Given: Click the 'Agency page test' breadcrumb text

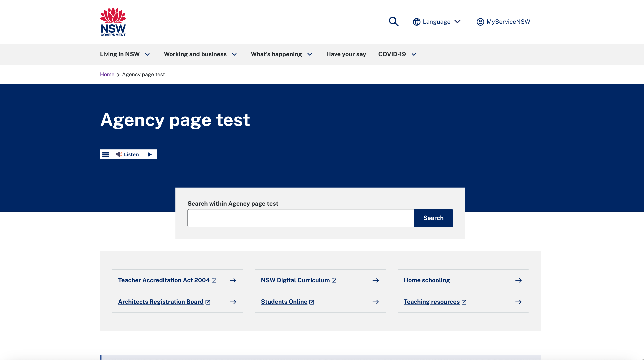Looking at the screenshot, I should point(144,75).
